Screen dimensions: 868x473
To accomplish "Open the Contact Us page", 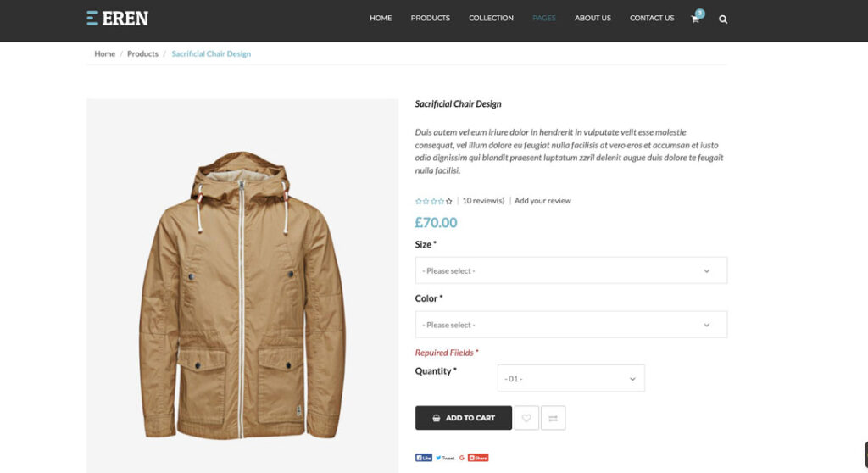I will [652, 18].
